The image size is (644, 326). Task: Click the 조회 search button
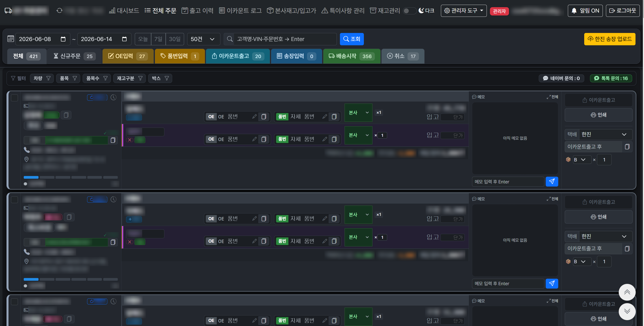[x=352, y=39]
